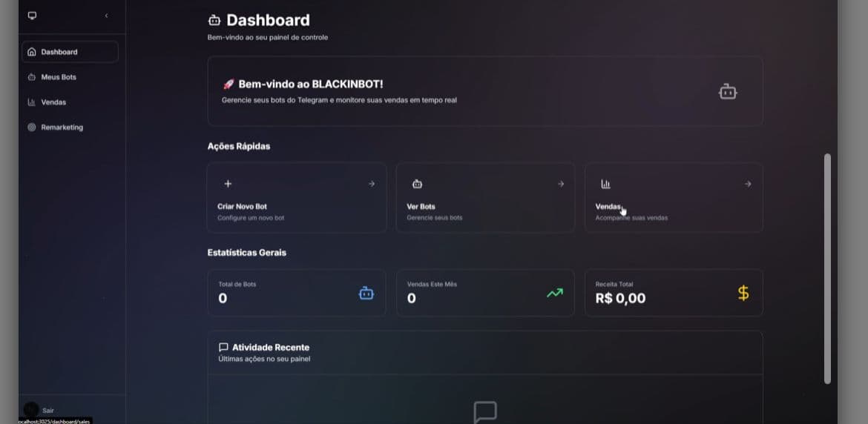Open the Criar Novo Bot quick action
This screenshot has height=424, width=868.
297,197
